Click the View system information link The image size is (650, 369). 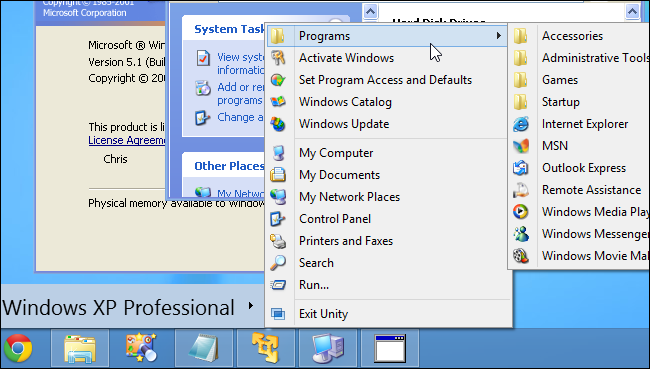[x=240, y=63]
